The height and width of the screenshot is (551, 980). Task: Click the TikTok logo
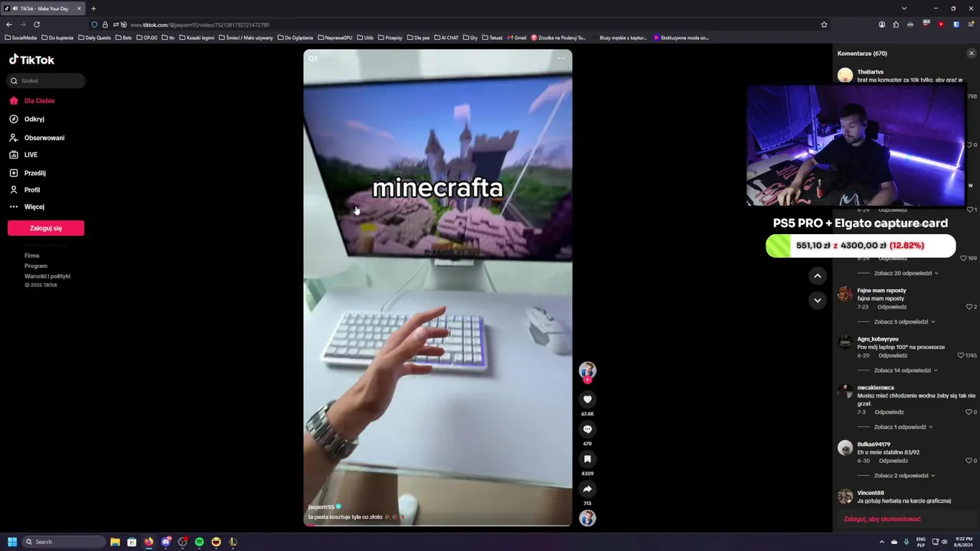[x=31, y=60]
